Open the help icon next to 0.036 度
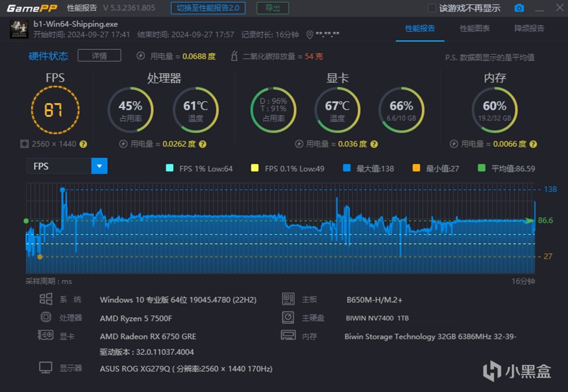Image resolution: width=568 pixels, height=392 pixels. (x=374, y=144)
